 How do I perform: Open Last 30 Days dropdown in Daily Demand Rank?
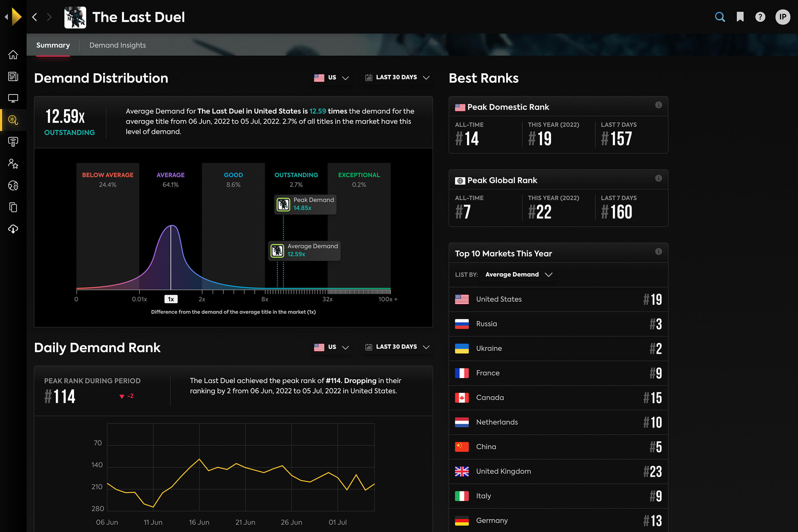(x=397, y=347)
